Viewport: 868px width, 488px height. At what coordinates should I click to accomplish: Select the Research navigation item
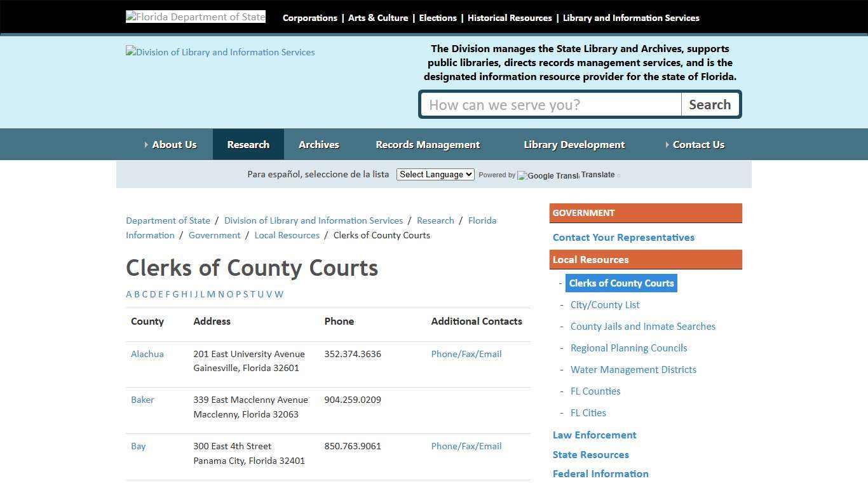coord(248,144)
